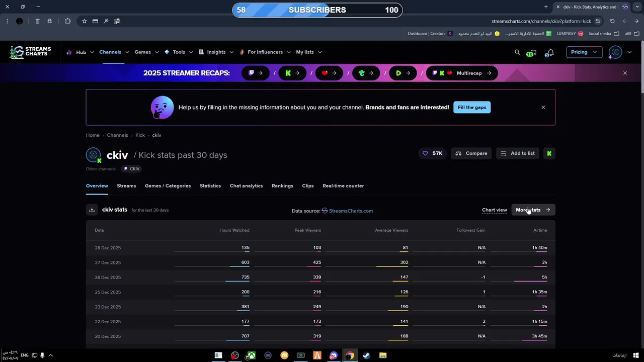Open the browser profile avatar

click(x=19, y=21)
